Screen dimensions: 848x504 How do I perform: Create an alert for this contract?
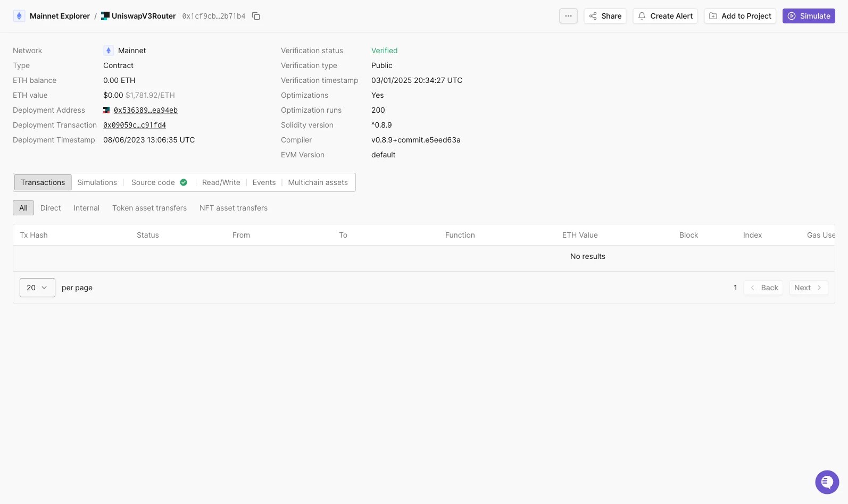(665, 16)
